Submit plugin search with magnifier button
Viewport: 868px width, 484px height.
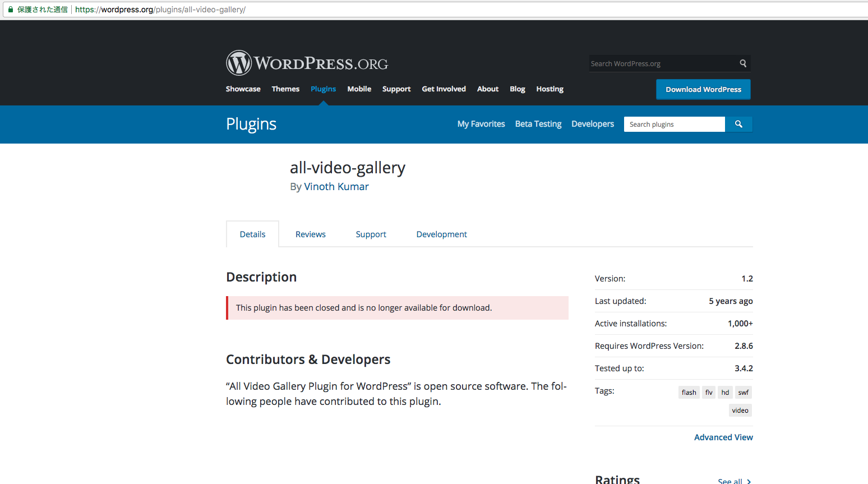(738, 124)
